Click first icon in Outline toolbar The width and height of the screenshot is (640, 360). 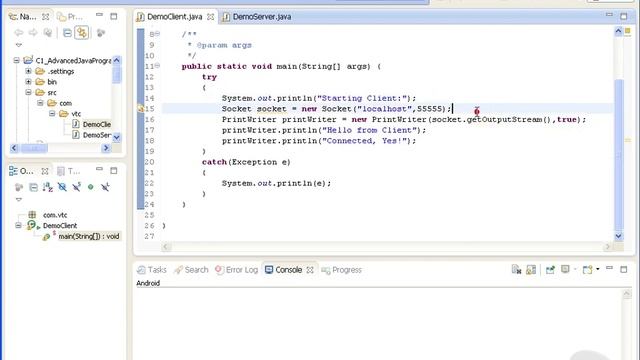tap(19, 187)
